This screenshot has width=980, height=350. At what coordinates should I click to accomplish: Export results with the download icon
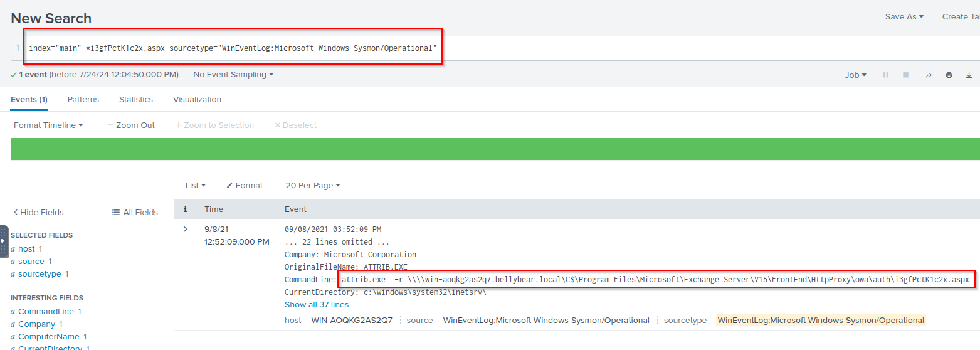coord(969,75)
